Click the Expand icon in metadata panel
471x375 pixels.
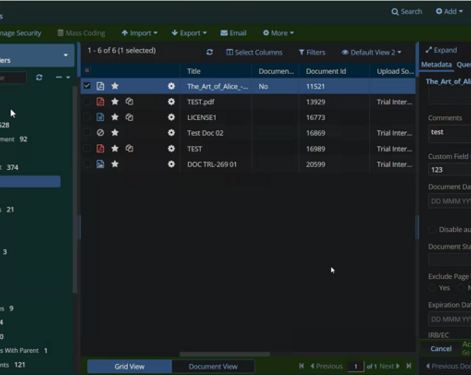pos(429,50)
